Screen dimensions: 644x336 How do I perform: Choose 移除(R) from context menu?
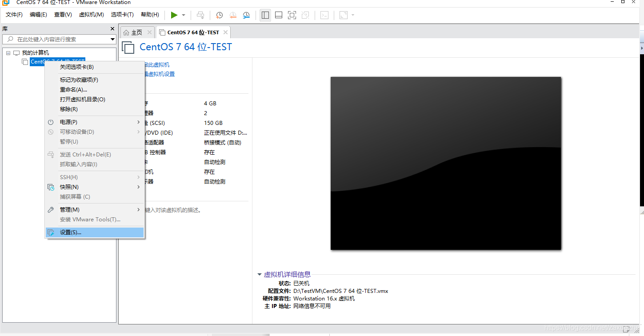point(95,109)
